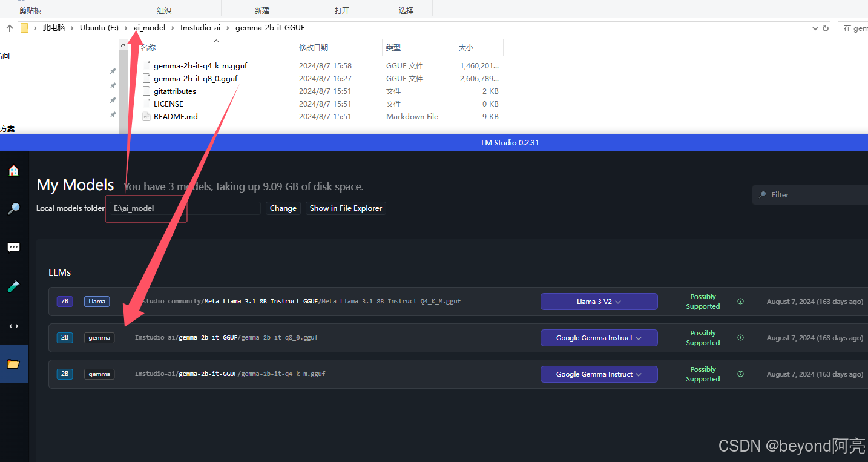
Task: Go to lmstudio-ai in the breadcrumb
Action: (200, 28)
